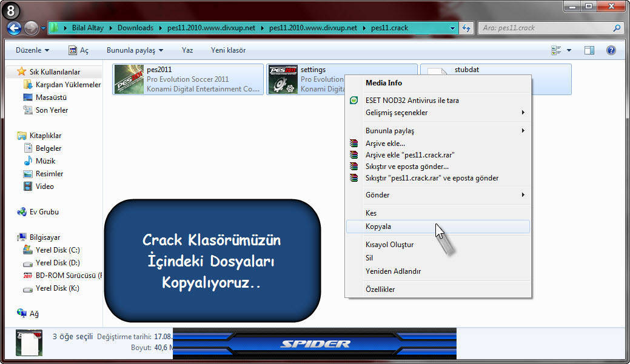
Task: Click WinRAR icon beside Arşive ekle...
Action: click(354, 144)
